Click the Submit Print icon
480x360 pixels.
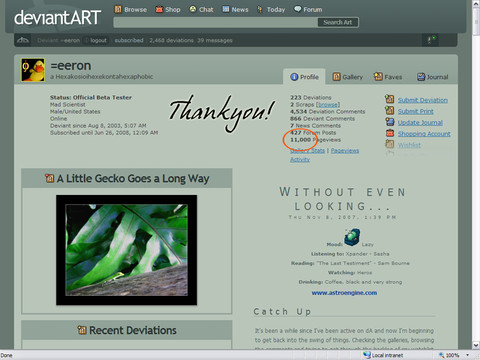point(389,110)
